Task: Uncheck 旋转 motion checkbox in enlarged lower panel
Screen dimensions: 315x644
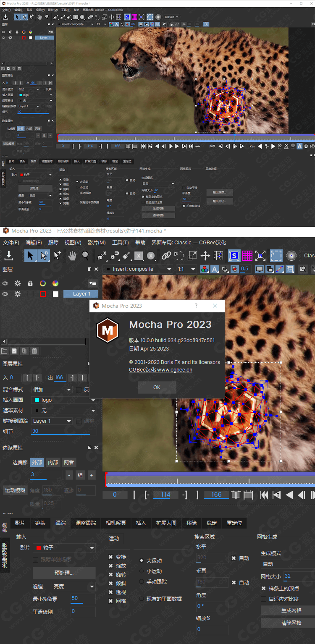Action: pyautogui.click(x=111, y=575)
